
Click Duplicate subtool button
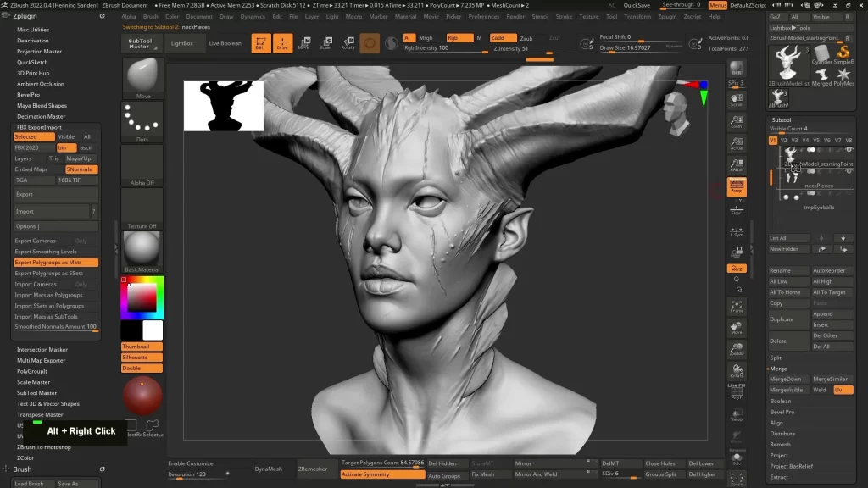pyautogui.click(x=789, y=319)
